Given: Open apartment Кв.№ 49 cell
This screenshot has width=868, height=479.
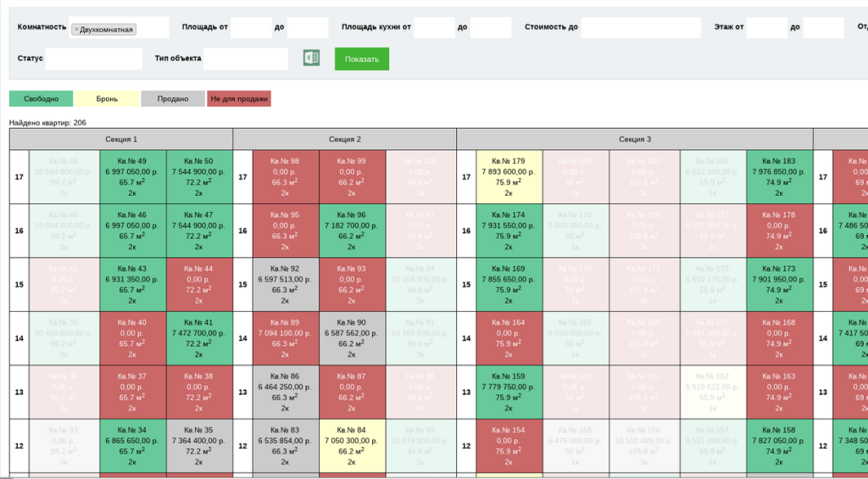Looking at the screenshot, I should point(133,177).
